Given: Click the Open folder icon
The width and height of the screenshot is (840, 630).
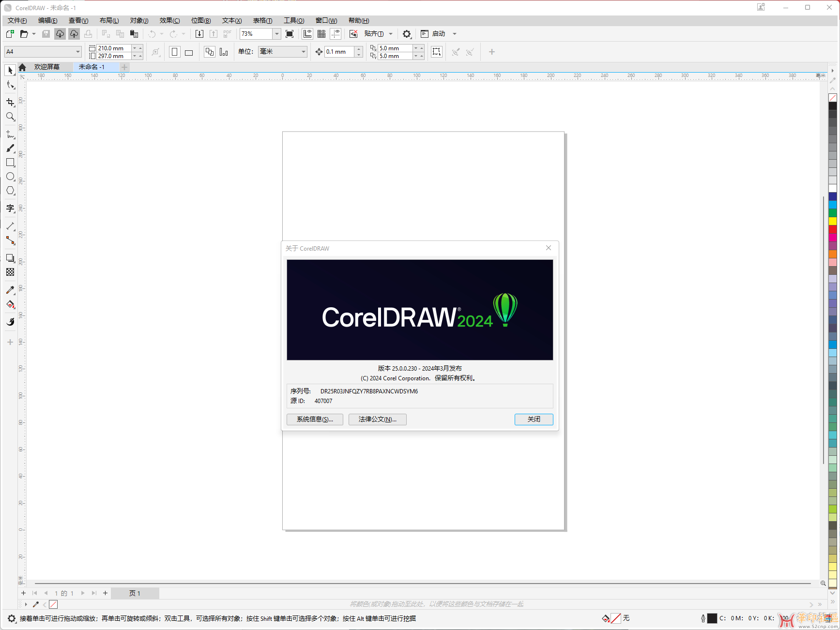Looking at the screenshot, I should point(24,34).
